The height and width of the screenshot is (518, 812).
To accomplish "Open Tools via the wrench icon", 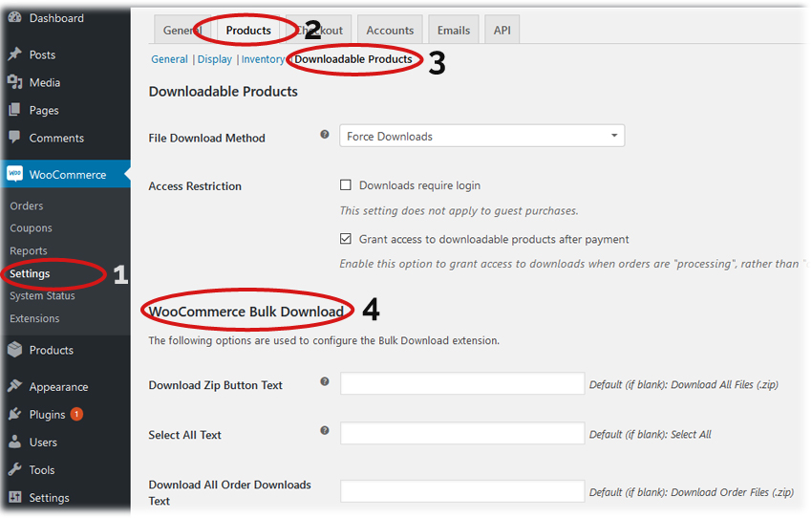I will coord(14,470).
